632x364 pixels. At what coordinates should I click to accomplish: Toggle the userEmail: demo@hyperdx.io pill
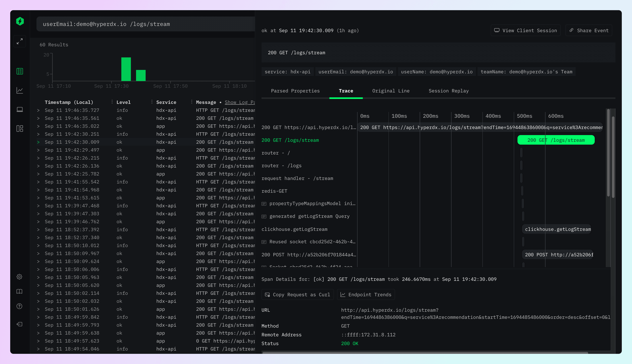(356, 72)
